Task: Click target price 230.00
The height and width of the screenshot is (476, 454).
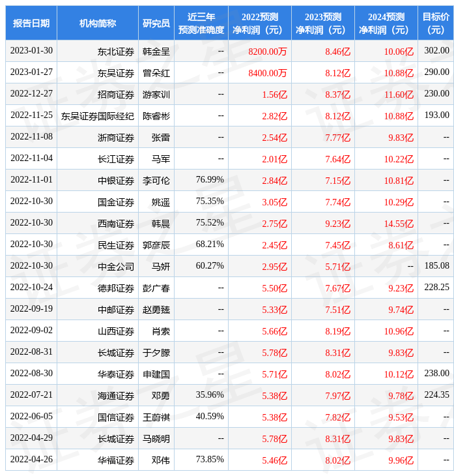Action: 436,93
